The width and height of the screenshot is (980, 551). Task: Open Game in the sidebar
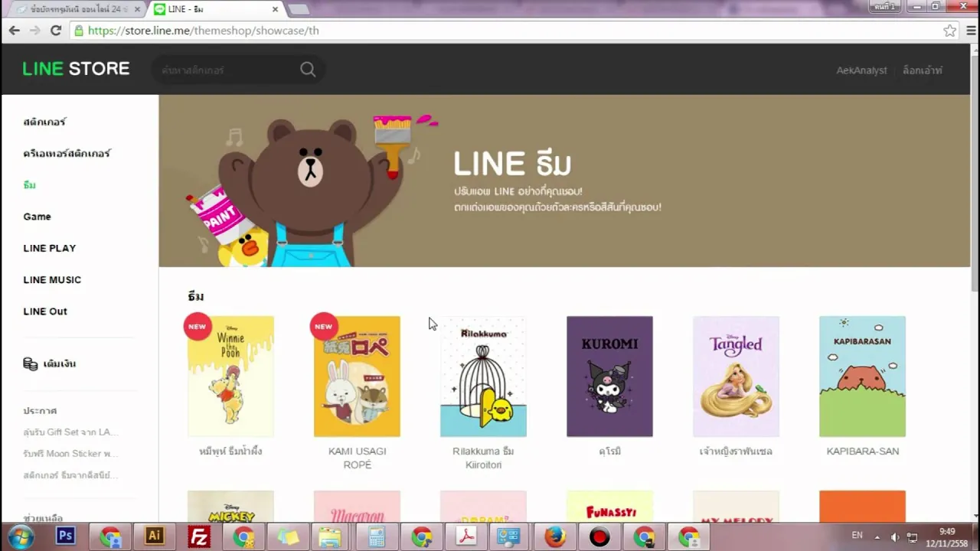(x=37, y=217)
